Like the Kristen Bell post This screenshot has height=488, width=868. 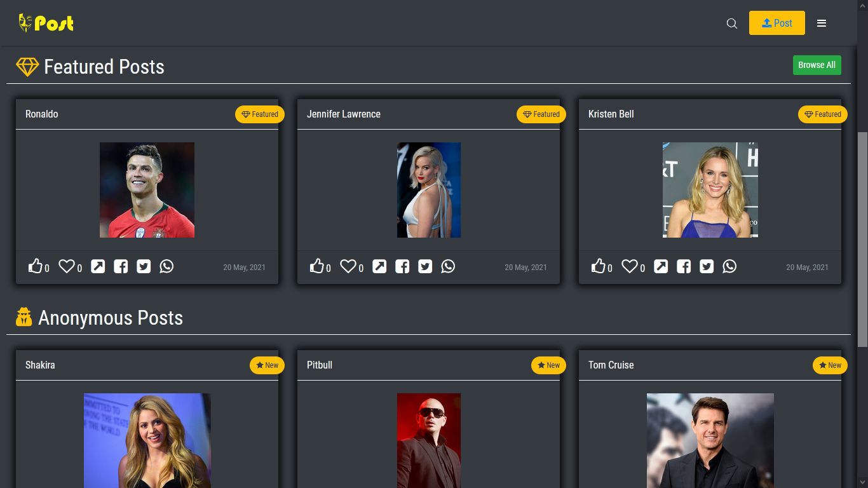coord(599,266)
